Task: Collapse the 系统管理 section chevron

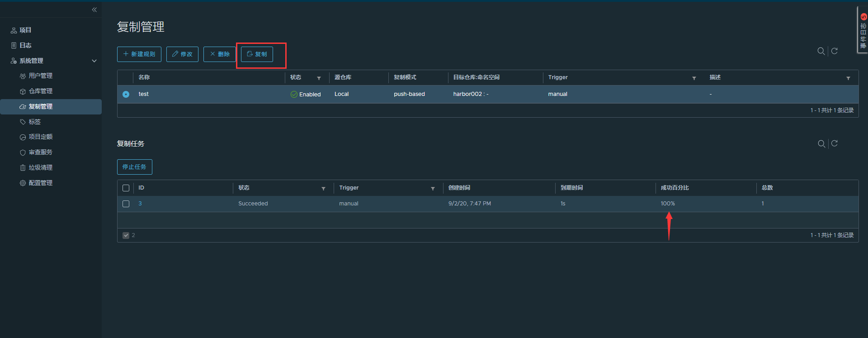Action: point(94,61)
